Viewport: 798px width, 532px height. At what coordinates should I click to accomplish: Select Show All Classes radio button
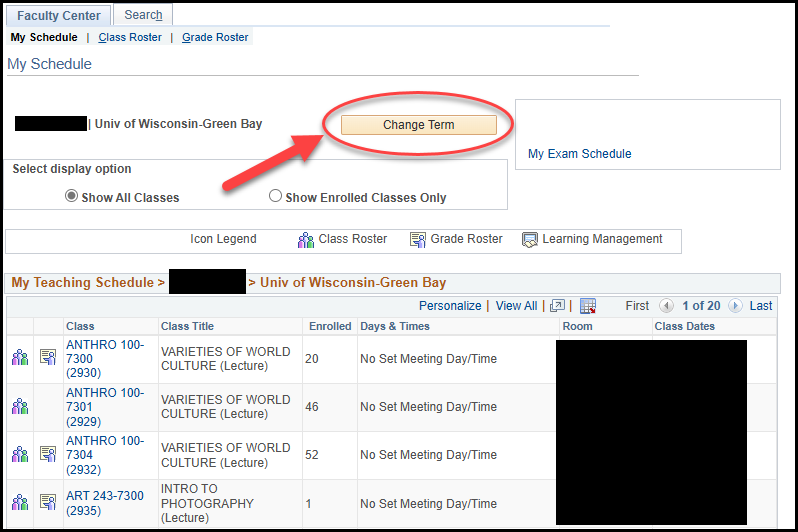click(71, 197)
